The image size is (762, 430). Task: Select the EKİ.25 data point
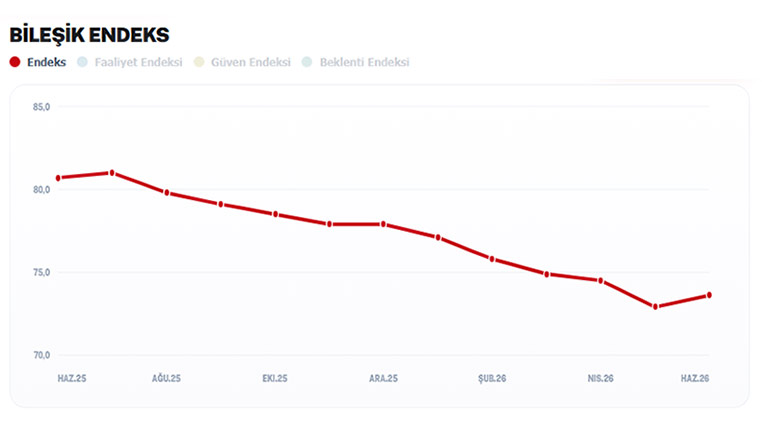(x=275, y=214)
